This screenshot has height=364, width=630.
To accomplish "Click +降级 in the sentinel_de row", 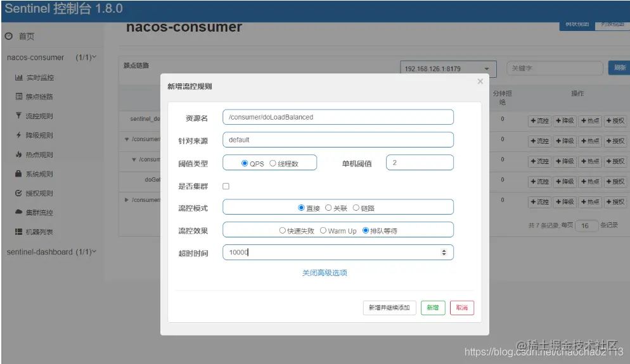I will click(x=565, y=121).
